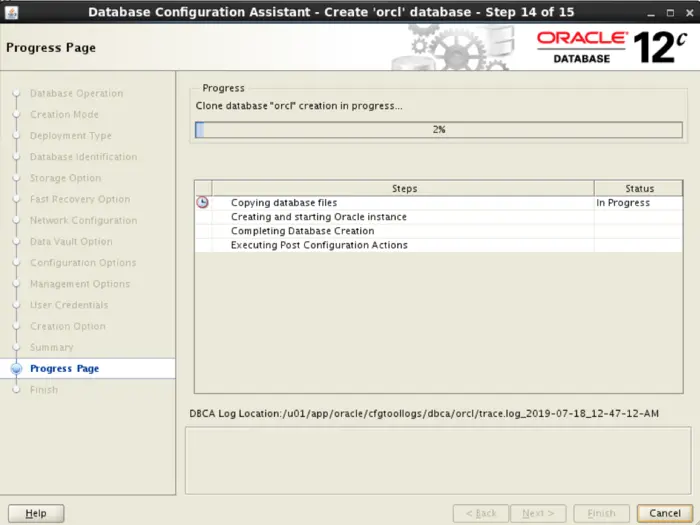Select the highlighted Progress Page step
This screenshot has width=700, height=525.
pyautogui.click(x=88, y=369)
